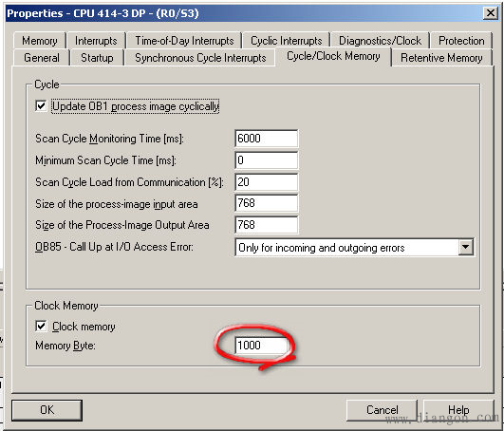Viewport: 504px width, 431px height.
Task: Click the 'Update OB1 process image cyclically' label
Action: [136, 106]
